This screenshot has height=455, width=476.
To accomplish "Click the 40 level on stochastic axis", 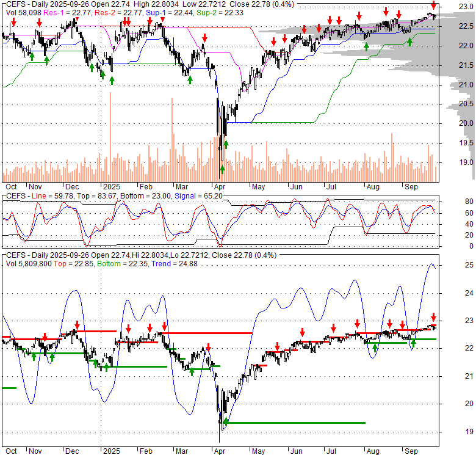I will [x=469, y=224].
